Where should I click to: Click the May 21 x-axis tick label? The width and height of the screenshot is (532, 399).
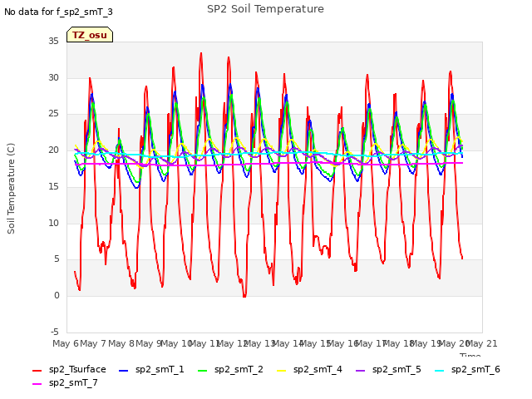pos(482,343)
